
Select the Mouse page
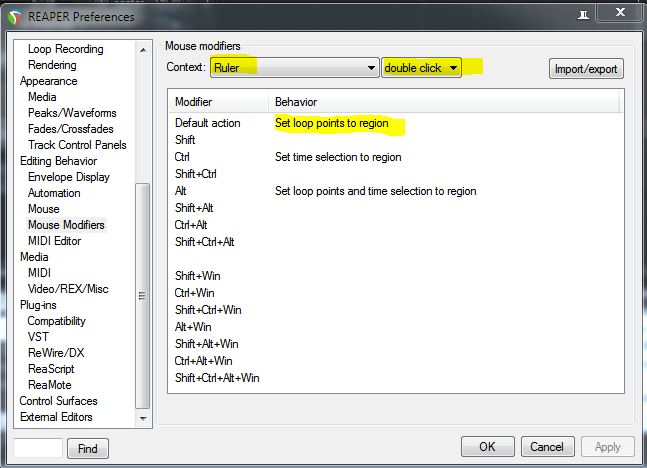[x=44, y=209]
